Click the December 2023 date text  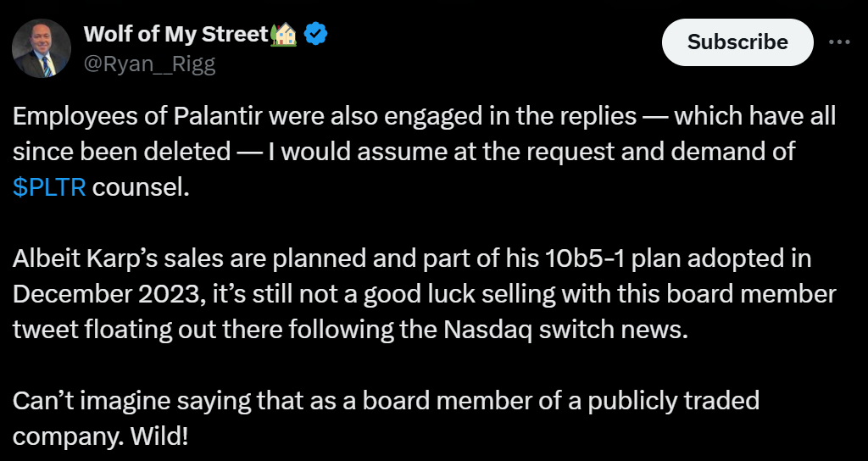(x=106, y=294)
